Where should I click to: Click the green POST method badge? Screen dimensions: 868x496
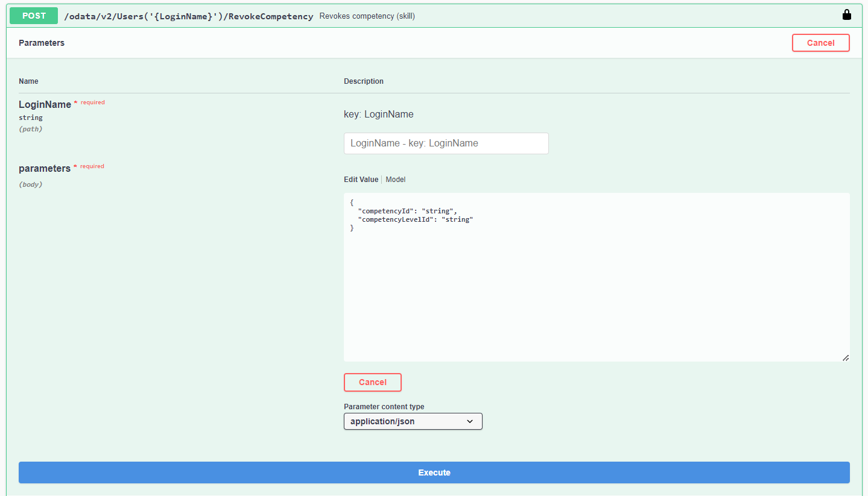coord(34,16)
